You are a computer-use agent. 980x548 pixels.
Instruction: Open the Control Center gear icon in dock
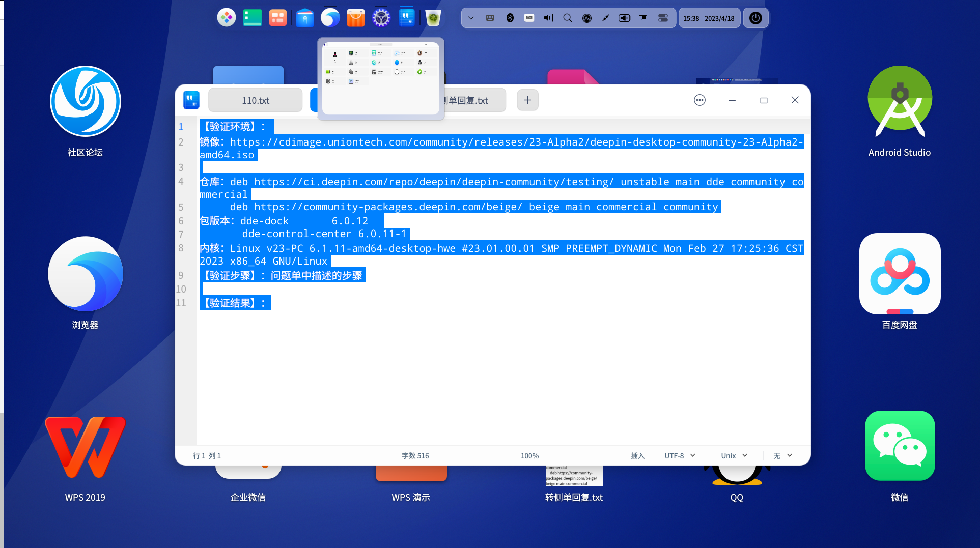coord(381,17)
